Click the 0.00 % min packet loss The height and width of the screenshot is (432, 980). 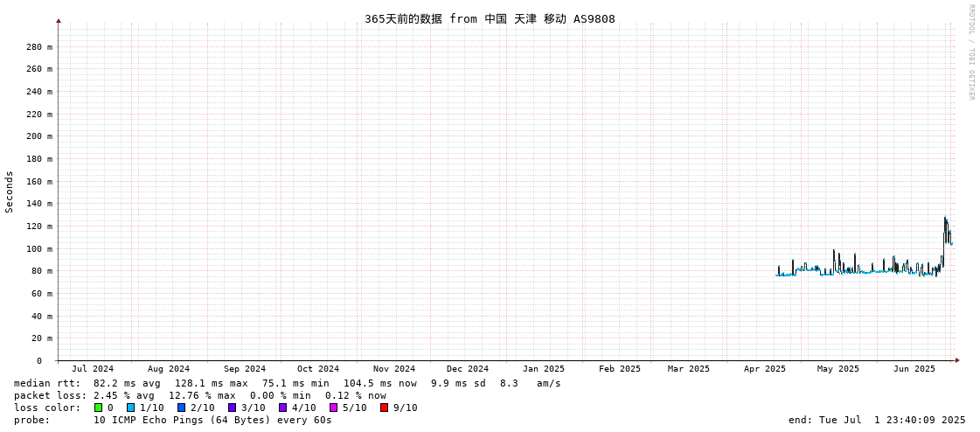pos(280,396)
